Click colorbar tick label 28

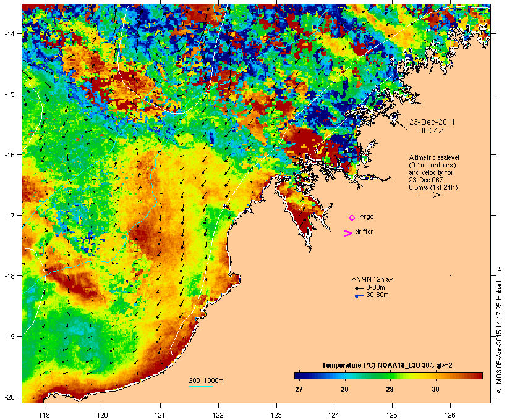coord(344,389)
